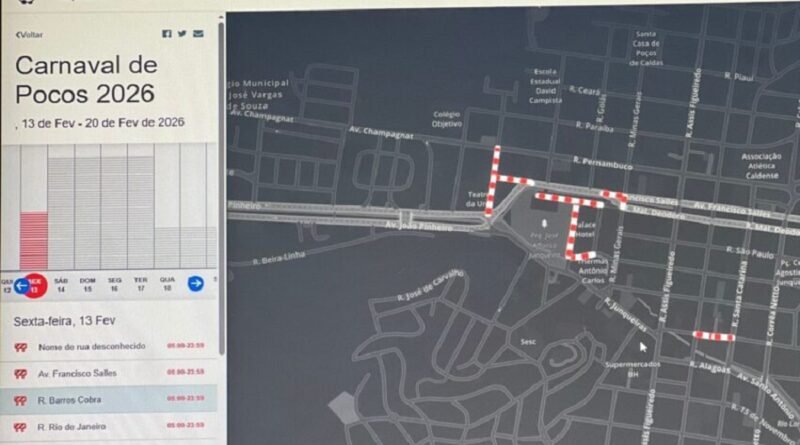Click the chart column above TER 17

[141, 212]
